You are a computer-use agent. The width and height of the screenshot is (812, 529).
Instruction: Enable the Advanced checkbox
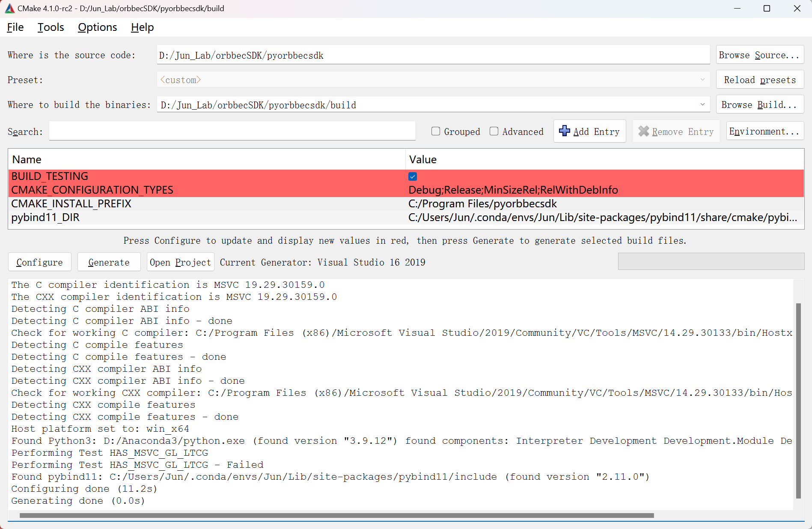pos(494,132)
